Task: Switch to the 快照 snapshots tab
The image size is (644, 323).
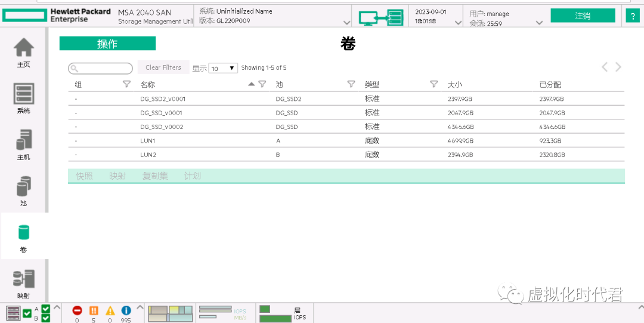Action: [84, 176]
